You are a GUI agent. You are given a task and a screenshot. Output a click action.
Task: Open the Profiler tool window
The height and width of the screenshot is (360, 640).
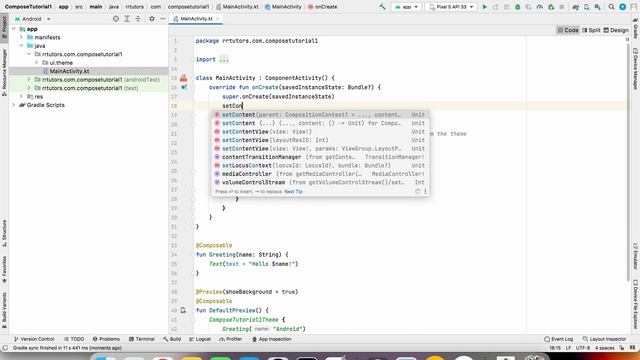pyautogui.click(x=231, y=339)
